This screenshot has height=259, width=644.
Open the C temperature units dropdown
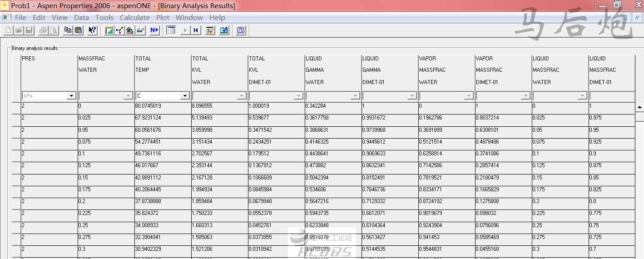(x=184, y=96)
